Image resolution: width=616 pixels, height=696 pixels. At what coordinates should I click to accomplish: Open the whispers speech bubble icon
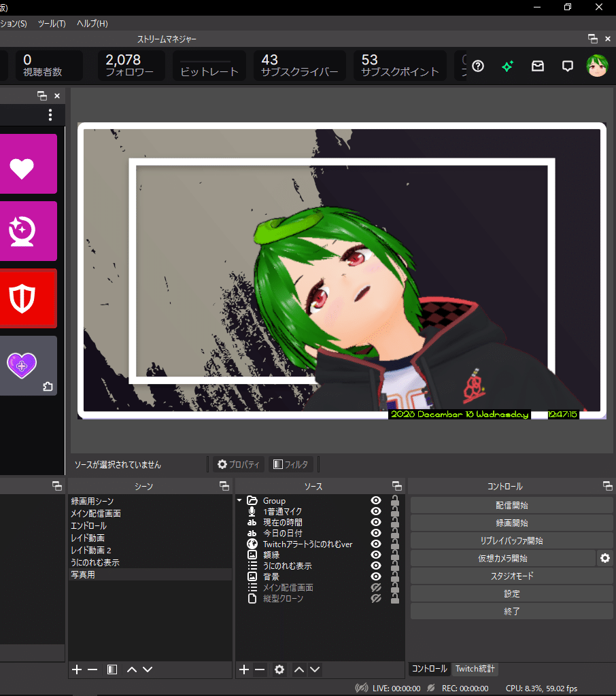(568, 67)
